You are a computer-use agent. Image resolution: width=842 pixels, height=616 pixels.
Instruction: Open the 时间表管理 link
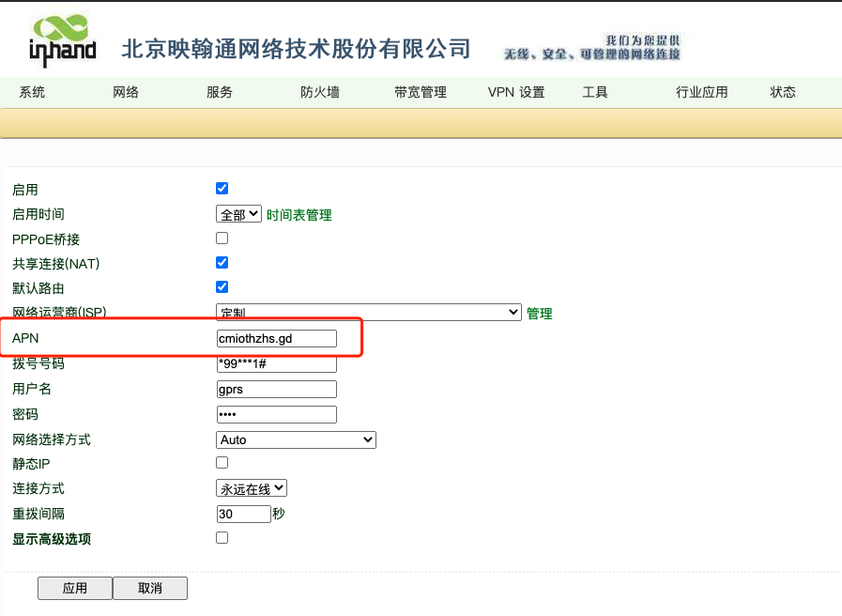point(299,215)
